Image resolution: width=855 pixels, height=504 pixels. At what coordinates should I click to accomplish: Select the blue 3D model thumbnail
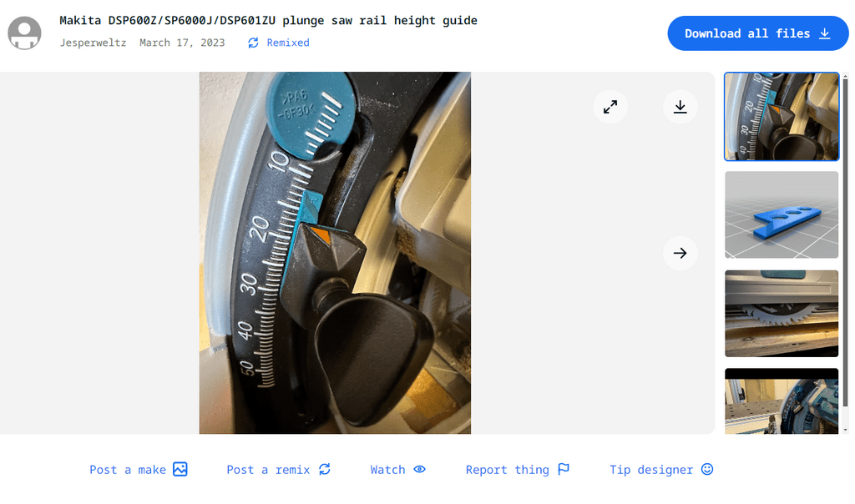point(782,214)
